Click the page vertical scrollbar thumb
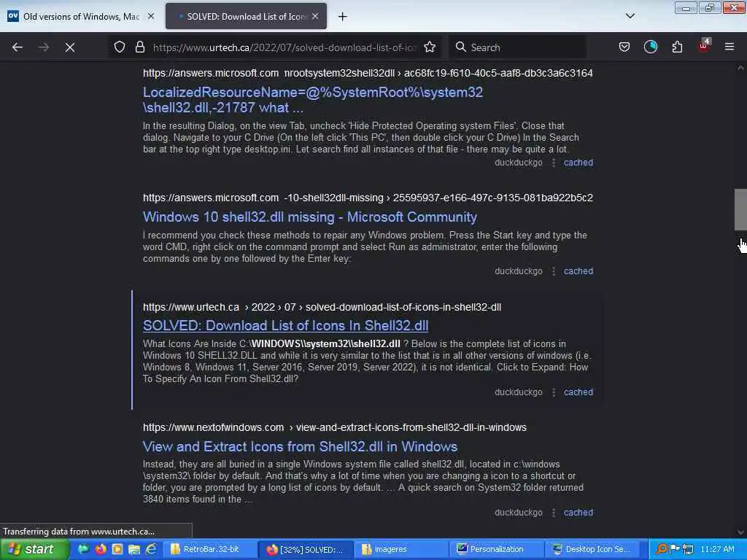The width and height of the screenshot is (747, 560). click(740, 209)
